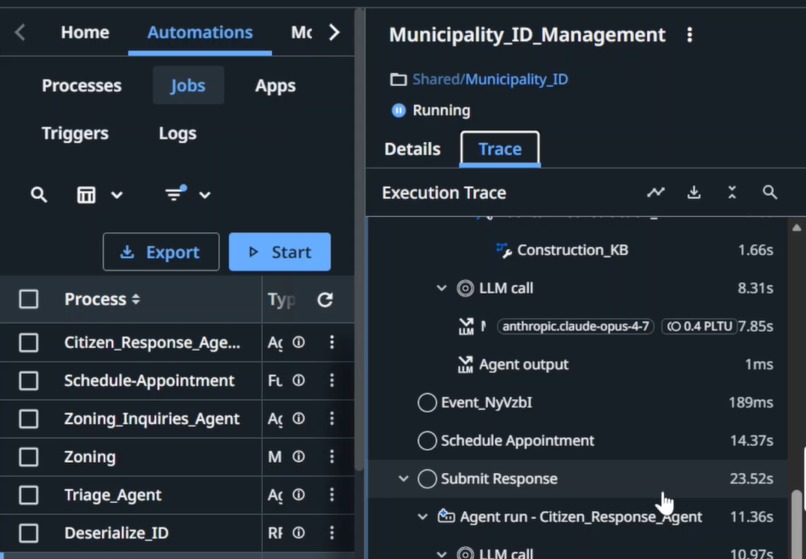This screenshot has height=559, width=806.
Task: Check the Zoning_Inquiries_Agent row checkbox
Action: [x=28, y=419]
